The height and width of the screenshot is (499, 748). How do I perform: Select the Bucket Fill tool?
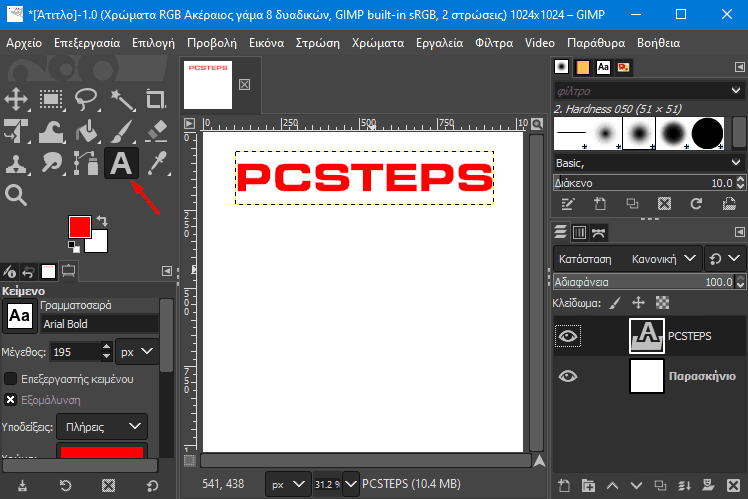[x=86, y=131]
